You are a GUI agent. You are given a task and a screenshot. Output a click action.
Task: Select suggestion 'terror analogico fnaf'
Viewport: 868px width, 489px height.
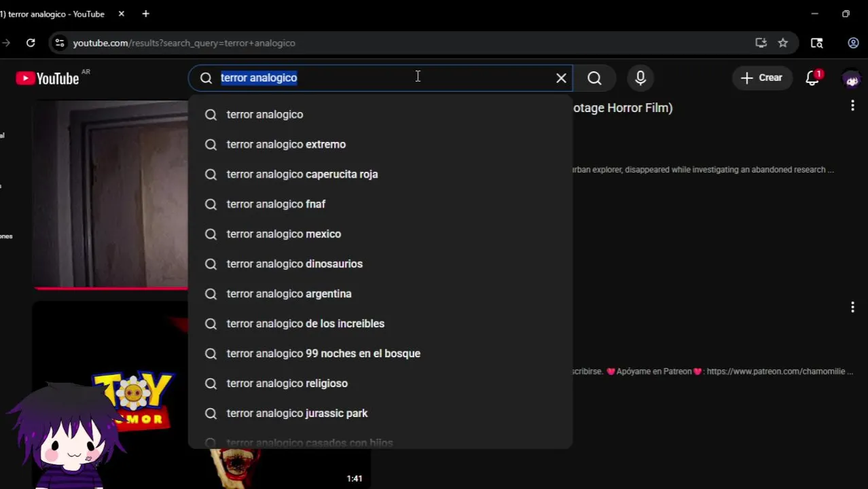pos(380,204)
